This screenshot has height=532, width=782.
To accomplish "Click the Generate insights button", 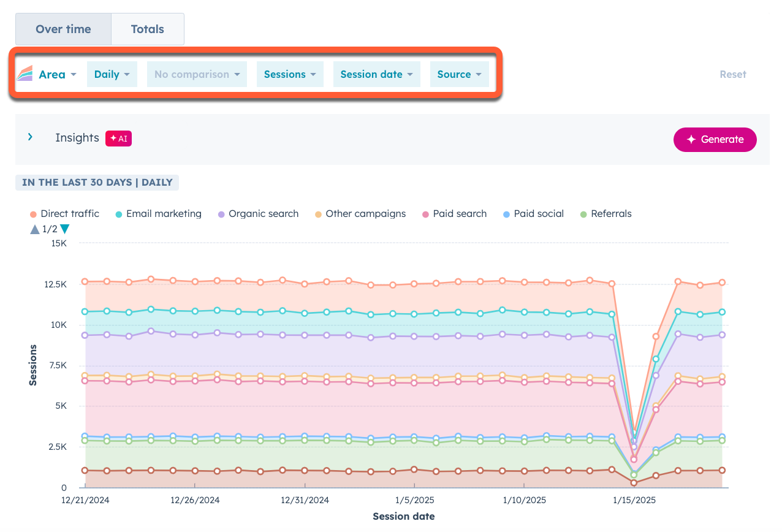I will pos(715,139).
